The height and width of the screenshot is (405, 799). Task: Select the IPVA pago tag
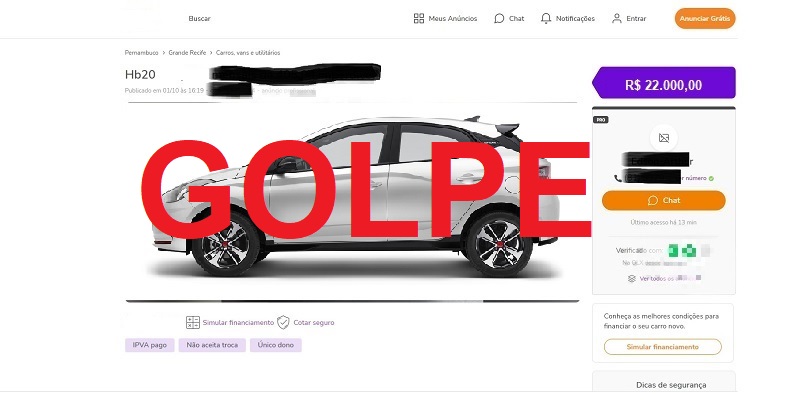pos(150,345)
